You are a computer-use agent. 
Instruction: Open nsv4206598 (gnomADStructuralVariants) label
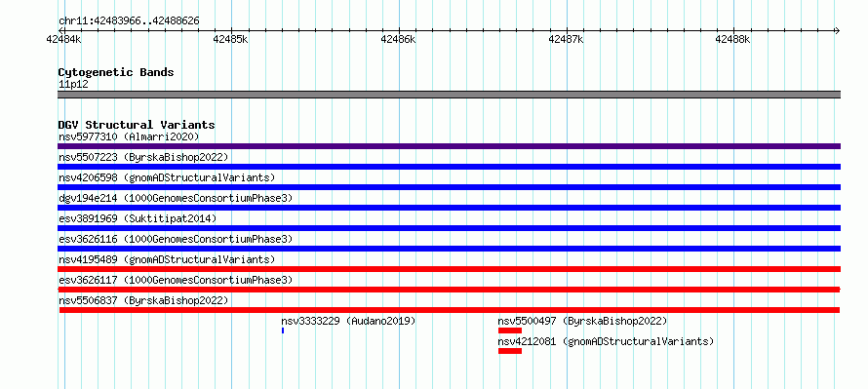pos(167,177)
